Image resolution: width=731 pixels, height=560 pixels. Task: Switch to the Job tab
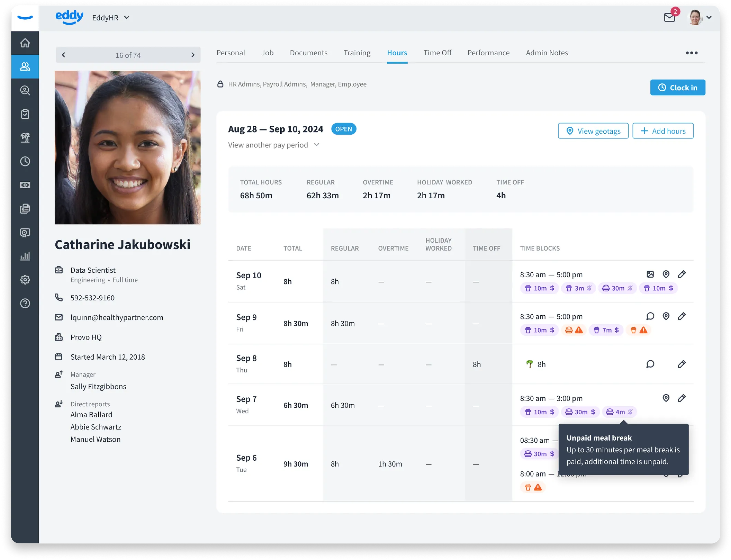click(267, 53)
